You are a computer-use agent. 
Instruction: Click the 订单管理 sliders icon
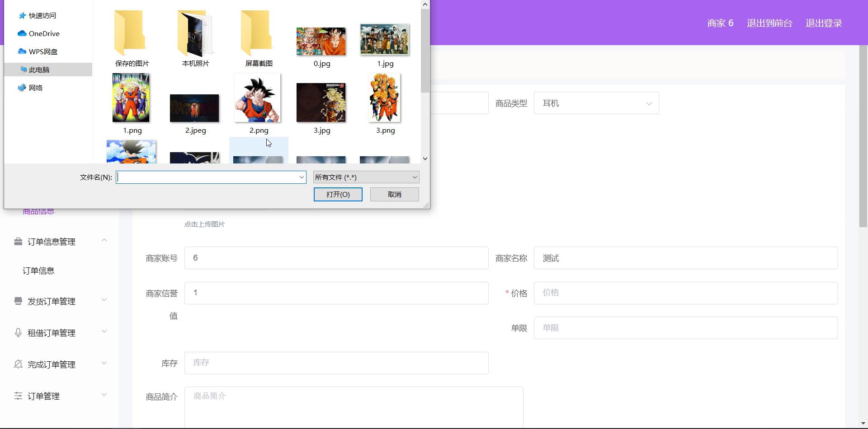click(x=18, y=396)
